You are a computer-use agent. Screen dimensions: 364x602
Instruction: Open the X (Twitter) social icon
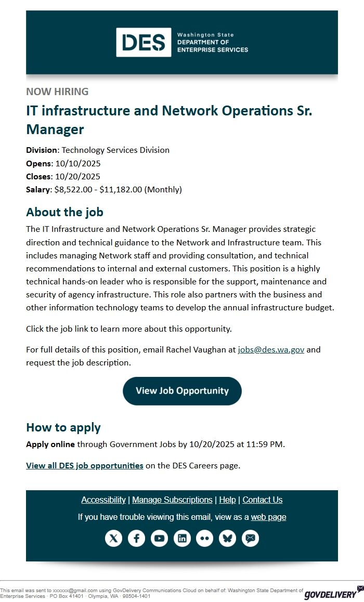coord(113,539)
